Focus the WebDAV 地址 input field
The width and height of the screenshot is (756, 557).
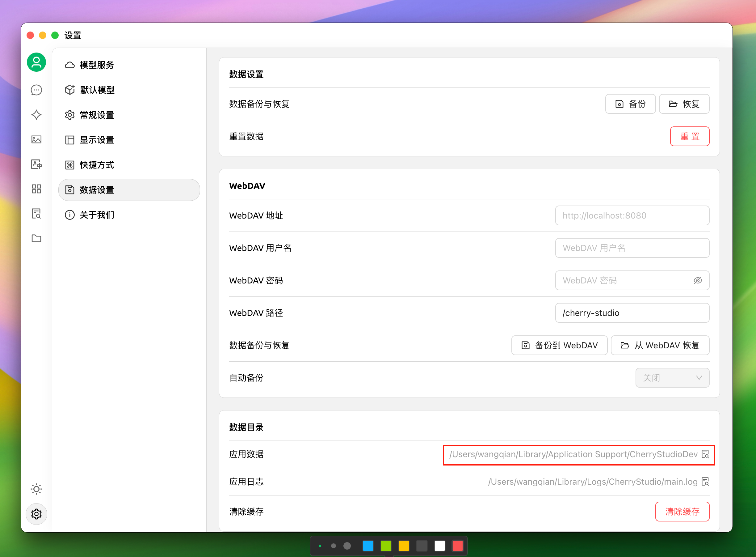click(x=632, y=215)
